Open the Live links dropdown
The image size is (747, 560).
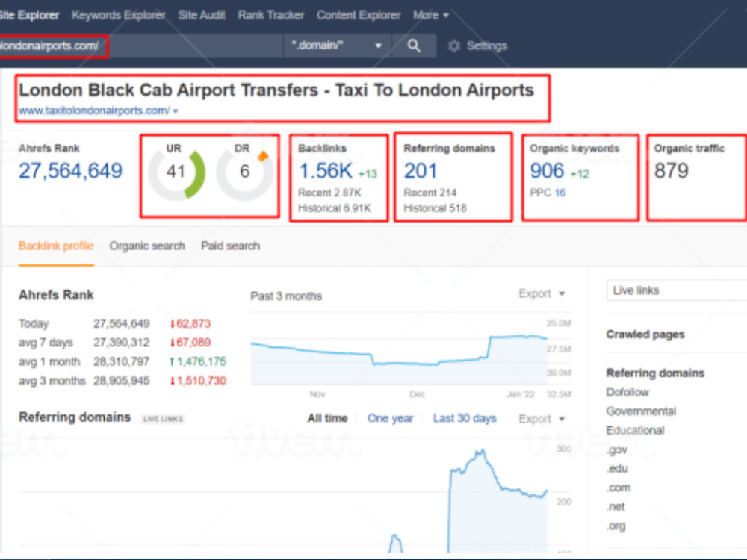677,290
